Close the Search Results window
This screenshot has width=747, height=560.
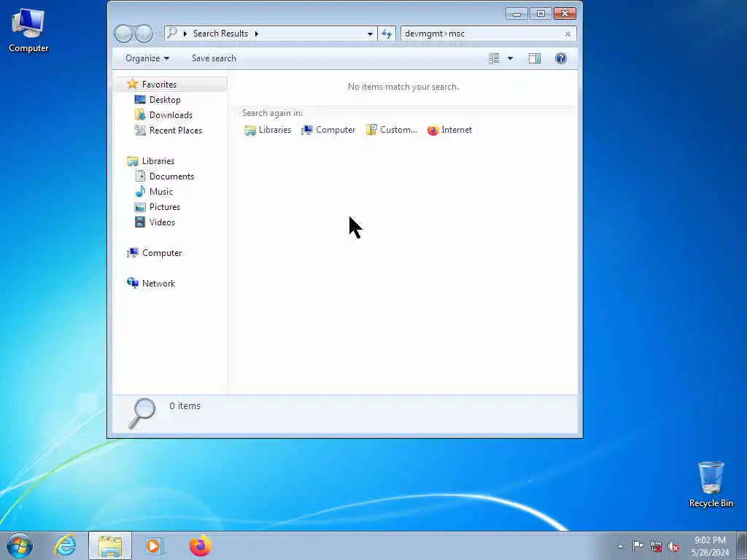[x=565, y=14]
